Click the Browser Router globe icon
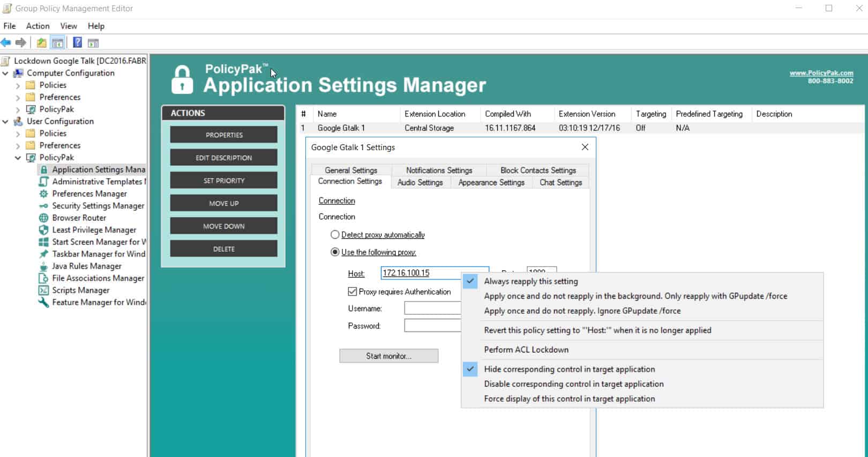Viewport: 868px width, 457px height. [44, 218]
